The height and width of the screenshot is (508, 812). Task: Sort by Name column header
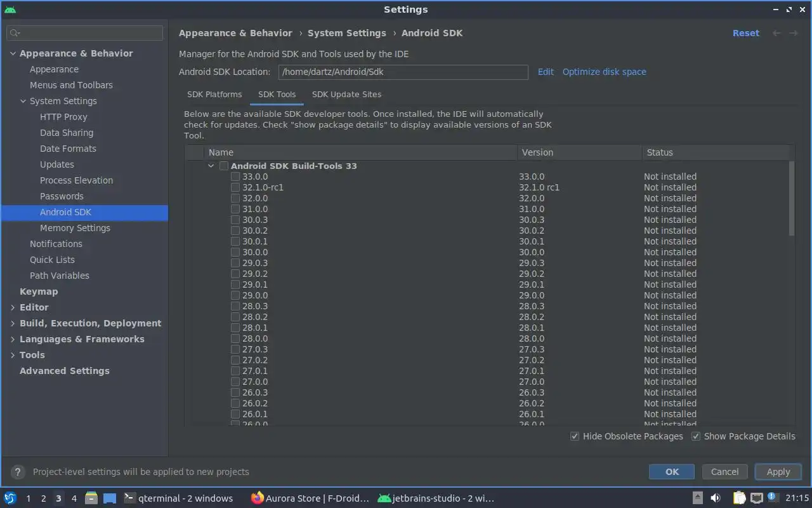pos(360,152)
